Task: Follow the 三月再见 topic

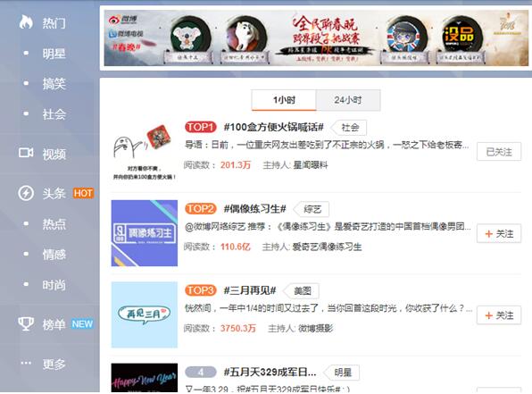Action: pos(499,315)
